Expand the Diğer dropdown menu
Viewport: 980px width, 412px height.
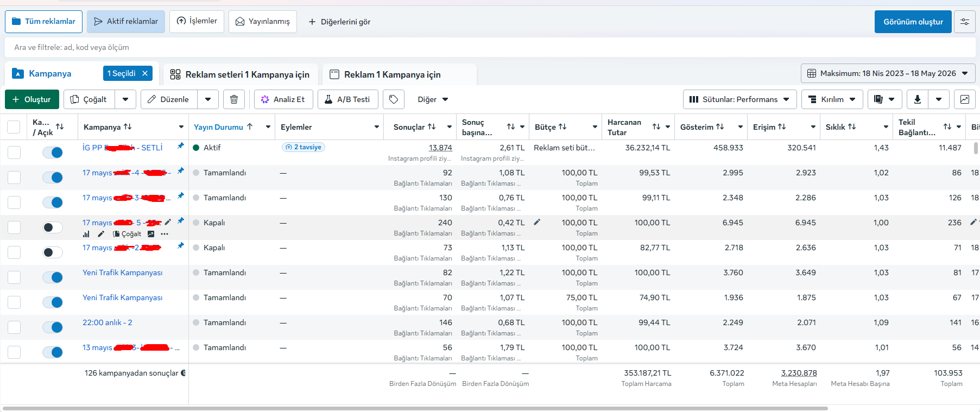pos(433,99)
